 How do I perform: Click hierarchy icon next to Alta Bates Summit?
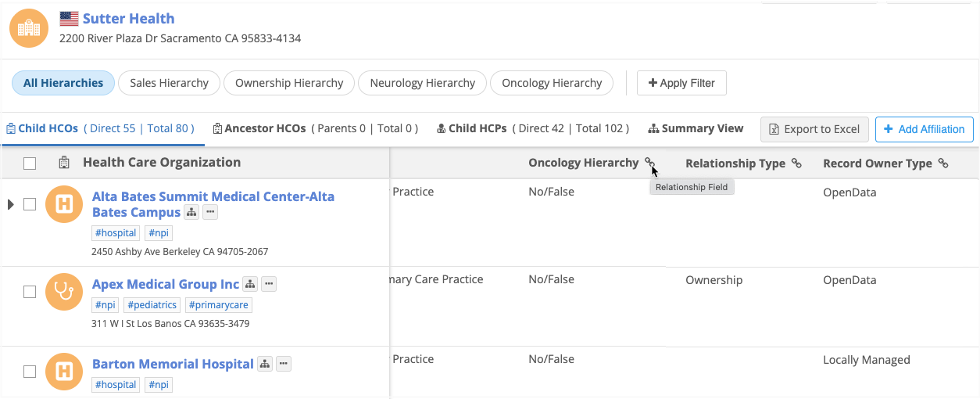[x=191, y=213]
